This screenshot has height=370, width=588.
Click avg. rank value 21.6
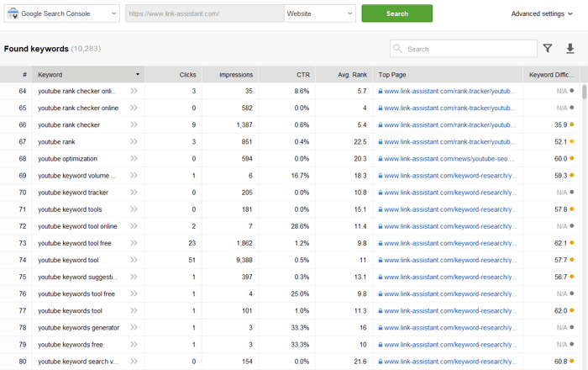coord(360,362)
